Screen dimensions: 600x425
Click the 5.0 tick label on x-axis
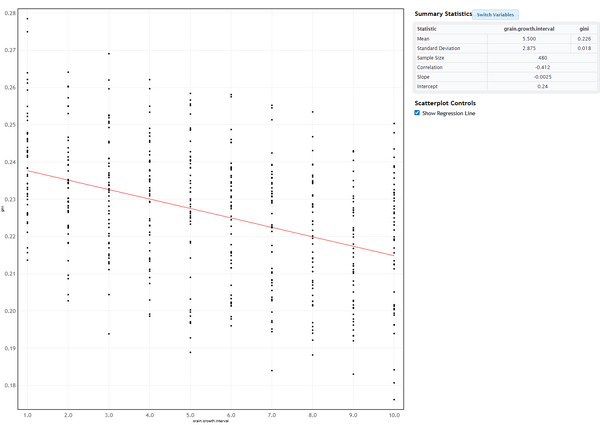[190, 413]
